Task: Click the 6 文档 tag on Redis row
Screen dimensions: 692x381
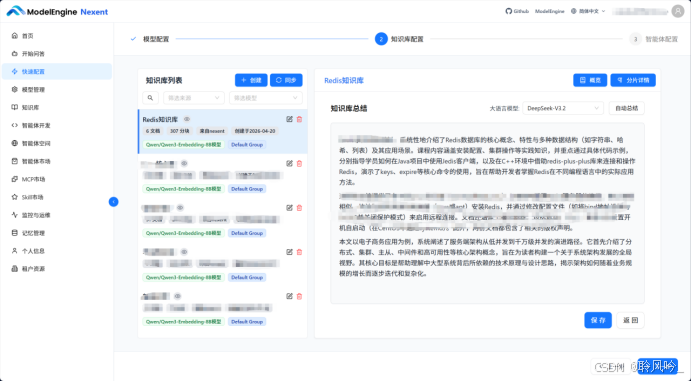Action: [x=153, y=131]
